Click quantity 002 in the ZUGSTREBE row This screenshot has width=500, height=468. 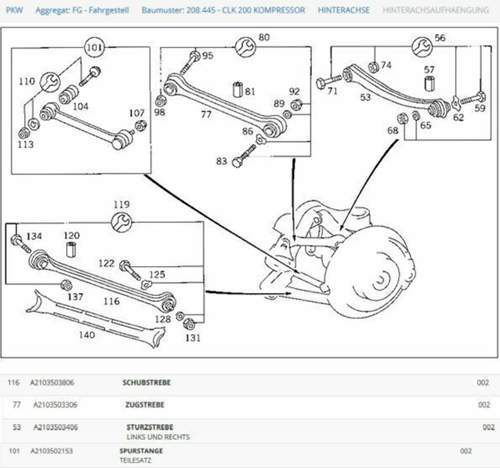tap(484, 405)
